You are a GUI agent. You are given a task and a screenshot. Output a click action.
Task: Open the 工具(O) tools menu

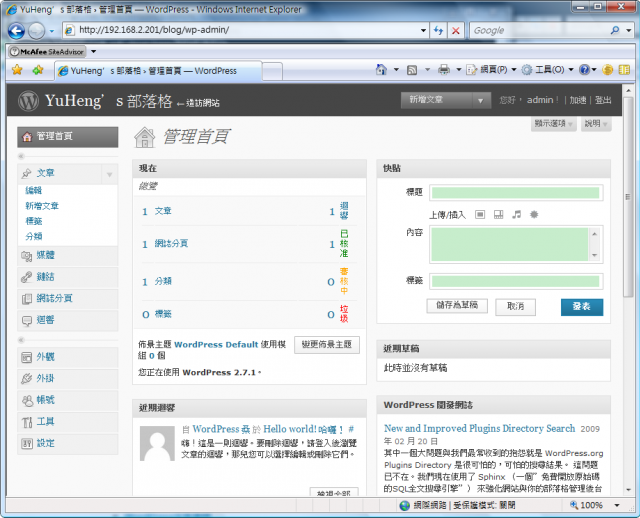[547, 70]
